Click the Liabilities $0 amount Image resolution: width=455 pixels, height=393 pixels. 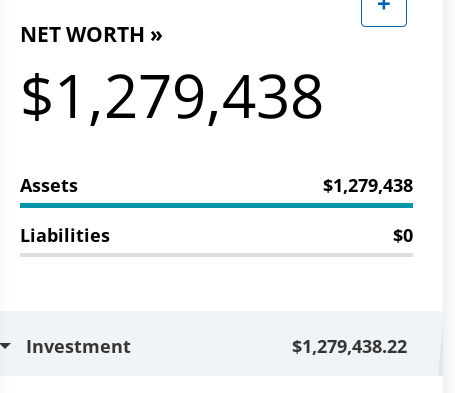coord(403,236)
